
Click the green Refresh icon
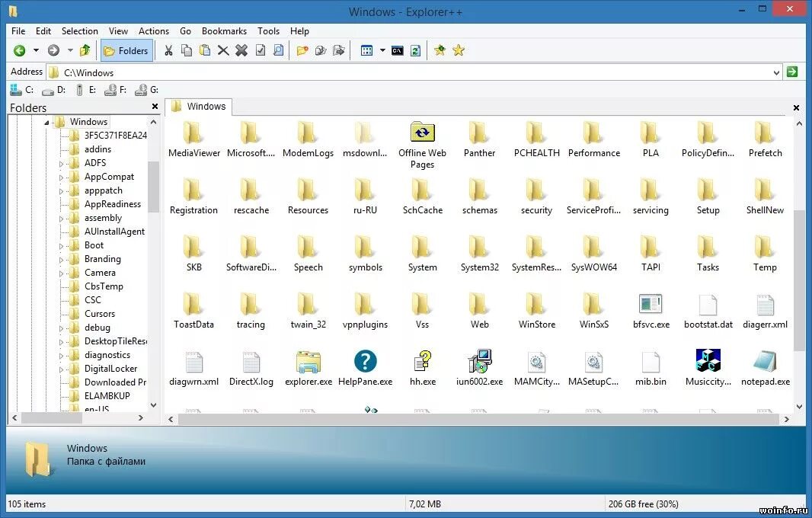coord(415,50)
